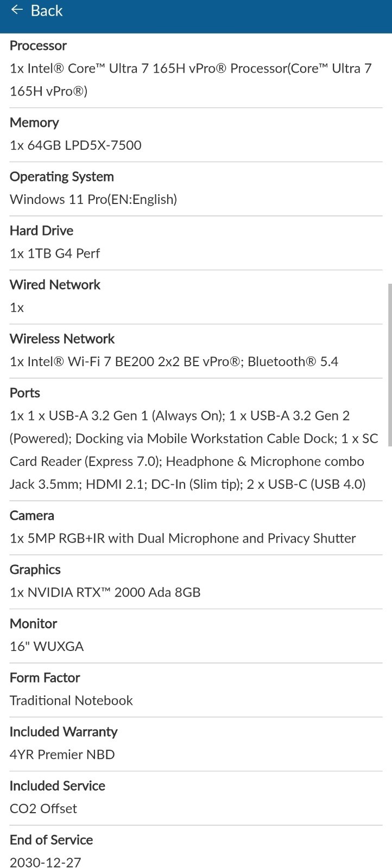Click the NVIDIA RTX 2000 Ada graphics value

105,592
